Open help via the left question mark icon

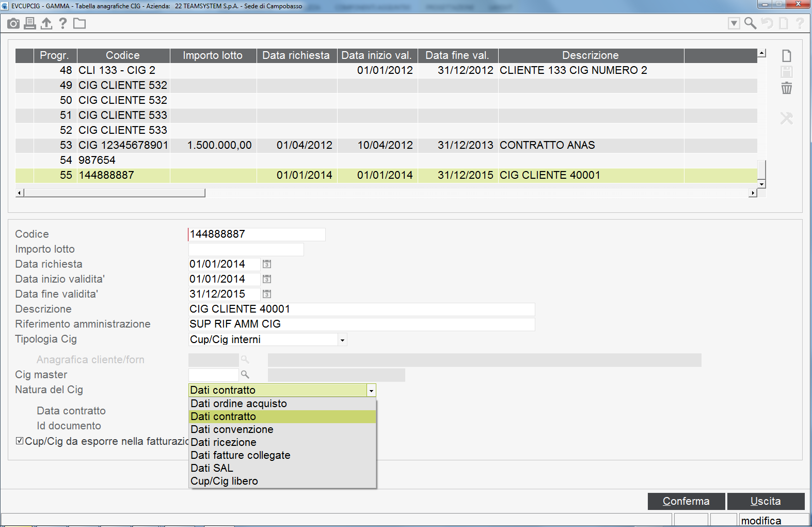(x=63, y=23)
